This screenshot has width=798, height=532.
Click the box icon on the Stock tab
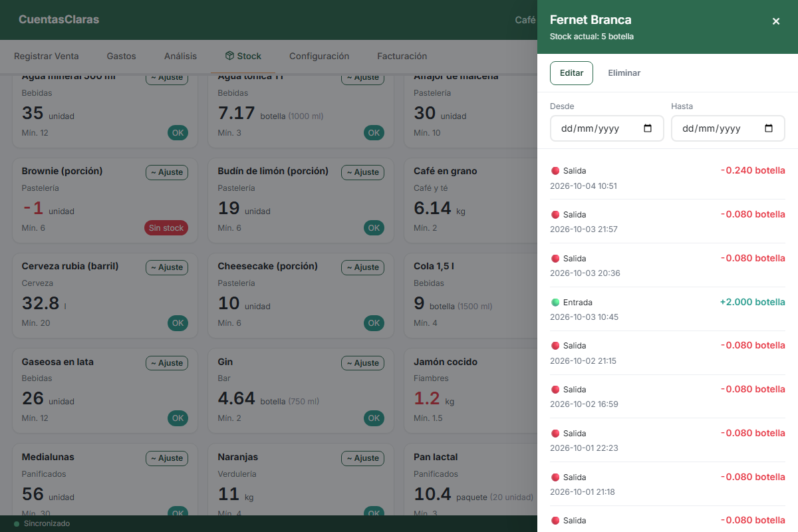tap(229, 56)
